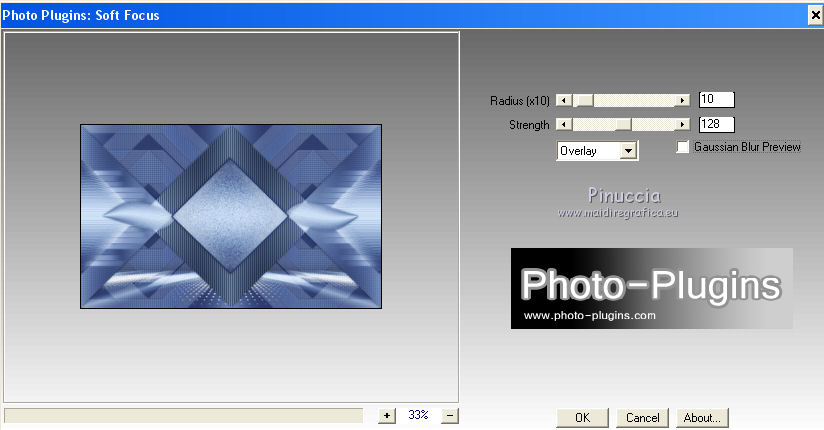The image size is (824, 430).
Task: Enable Gaussian Blur Preview checkbox
Action: pos(683,147)
